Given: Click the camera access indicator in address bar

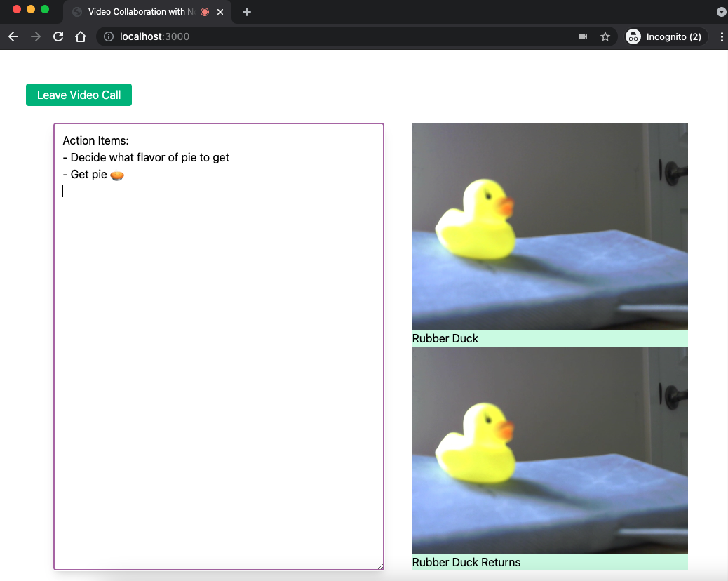Looking at the screenshot, I should click(583, 36).
